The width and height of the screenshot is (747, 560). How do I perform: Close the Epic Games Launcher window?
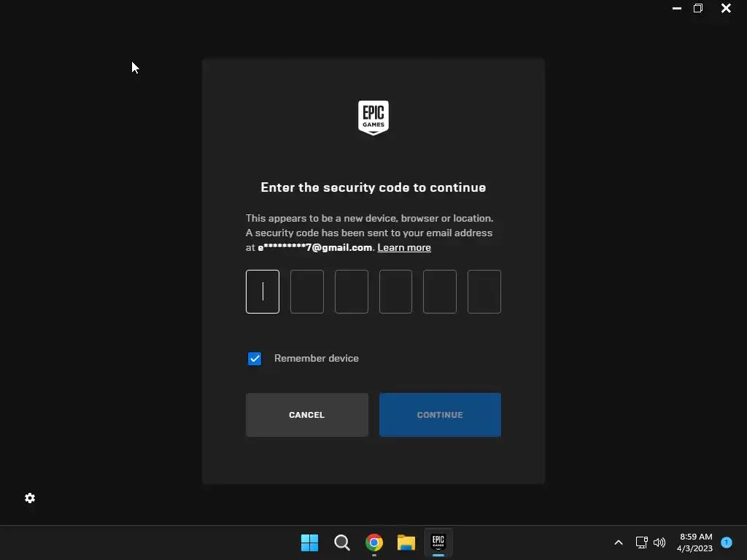[726, 8]
